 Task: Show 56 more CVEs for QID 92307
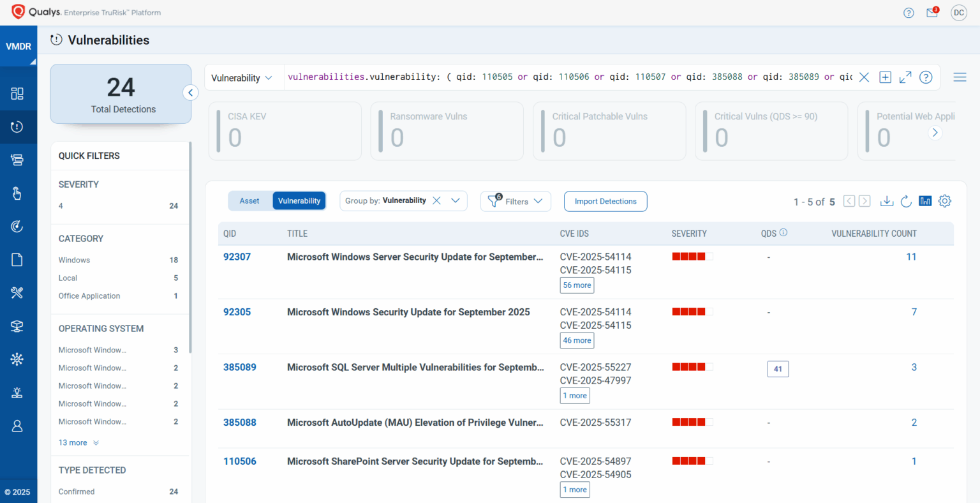(x=576, y=285)
